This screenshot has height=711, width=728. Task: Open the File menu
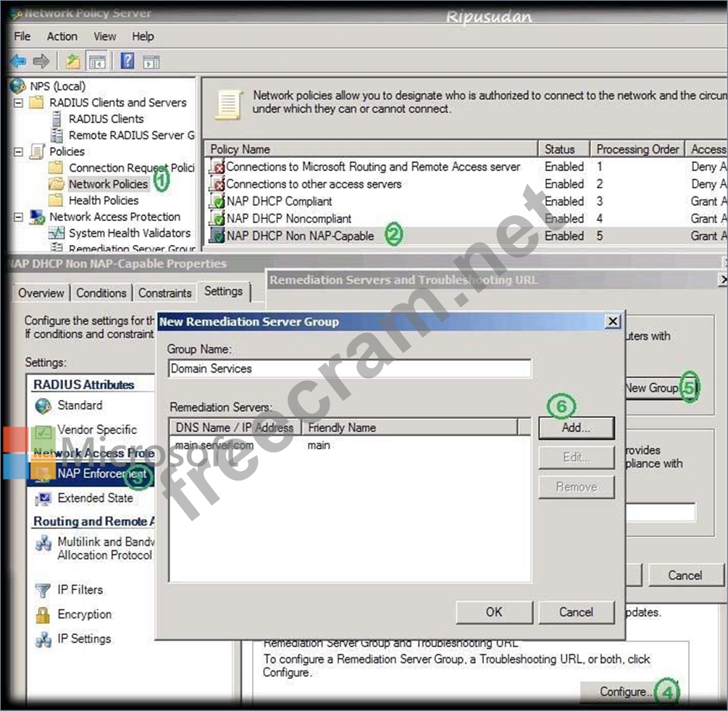(22, 36)
